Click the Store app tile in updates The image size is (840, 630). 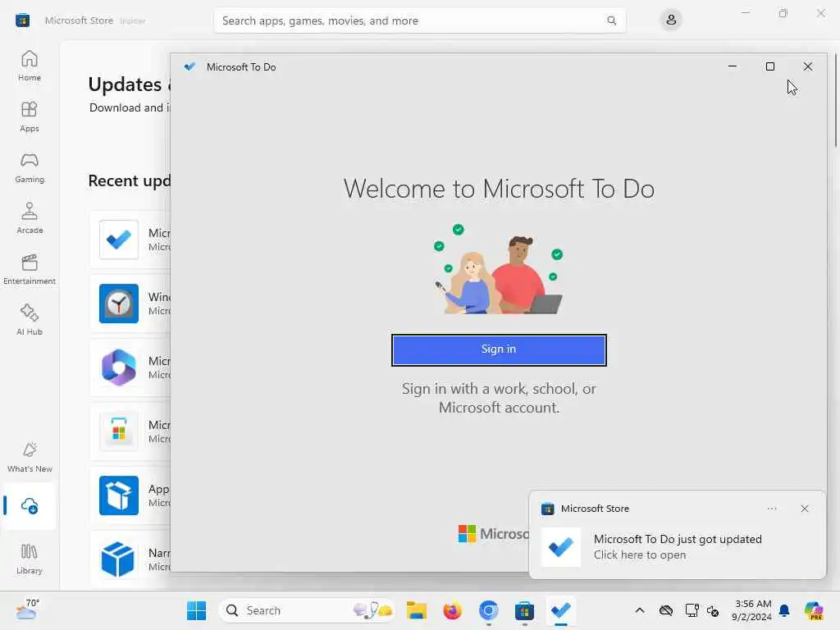(x=119, y=431)
